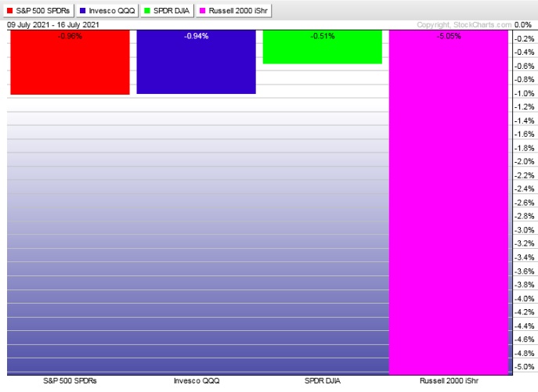Select the green SPDR DJIA bar
The image size is (538, 392).
tap(323, 47)
